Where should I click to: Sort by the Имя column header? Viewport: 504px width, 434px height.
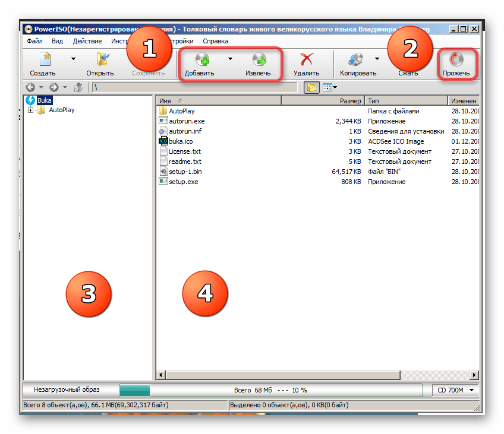point(219,101)
